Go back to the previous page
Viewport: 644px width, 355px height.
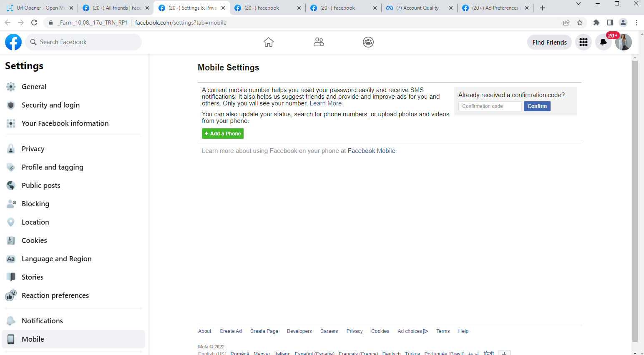pos(8,22)
